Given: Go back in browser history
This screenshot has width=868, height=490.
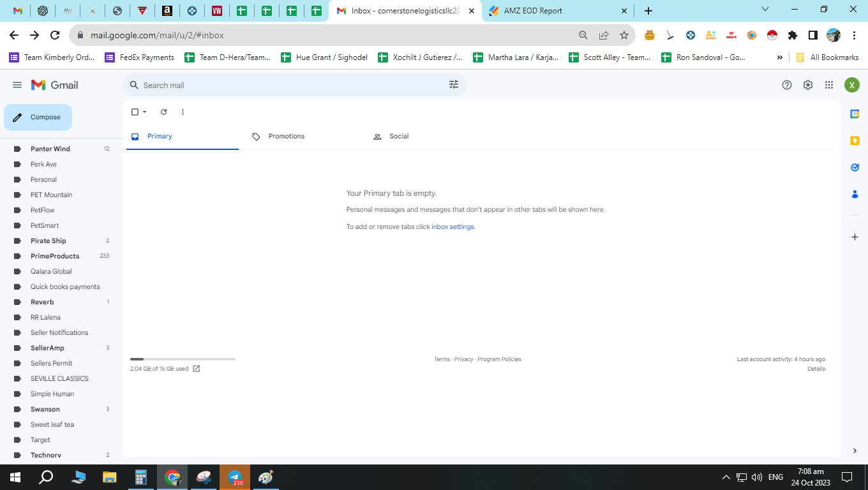Looking at the screenshot, I should pyautogui.click(x=14, y=35).
